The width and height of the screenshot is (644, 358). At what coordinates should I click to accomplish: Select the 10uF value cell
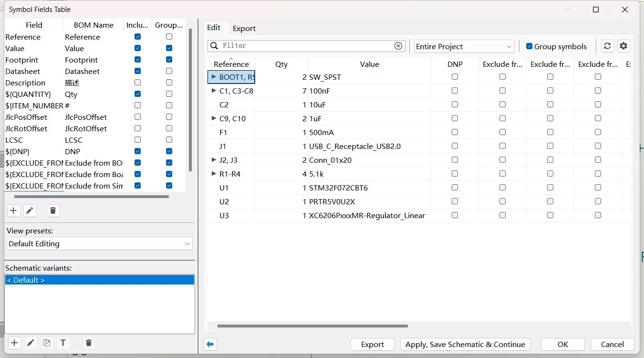coord(369,105)
